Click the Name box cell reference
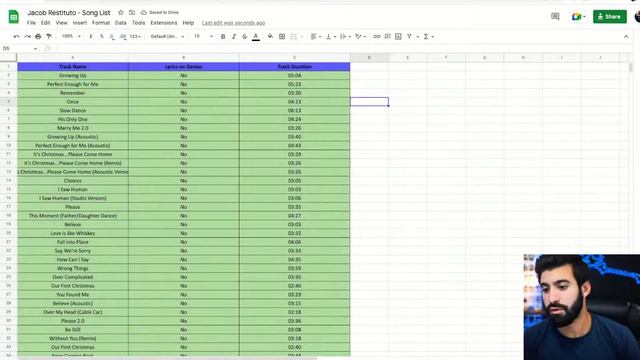The height and width of the screenshot is (360, 640). [x=20, y=49]
